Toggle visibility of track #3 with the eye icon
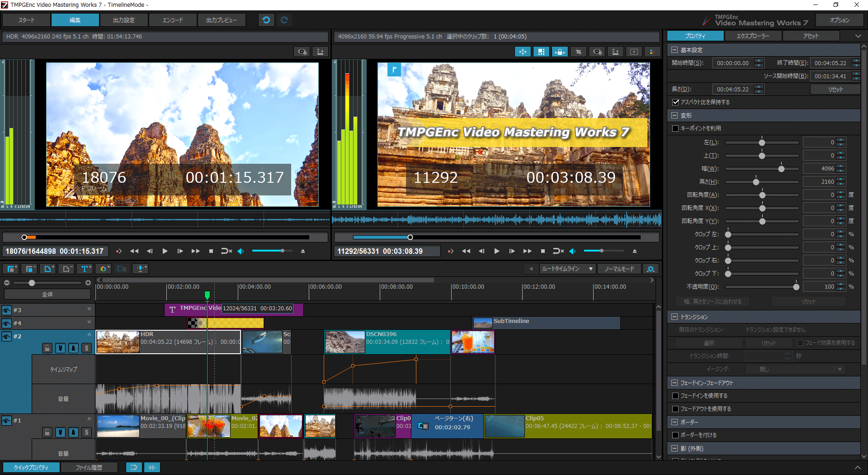Image resolution: width=868 pixels, height=475 pixels. (x=6, y=310)
